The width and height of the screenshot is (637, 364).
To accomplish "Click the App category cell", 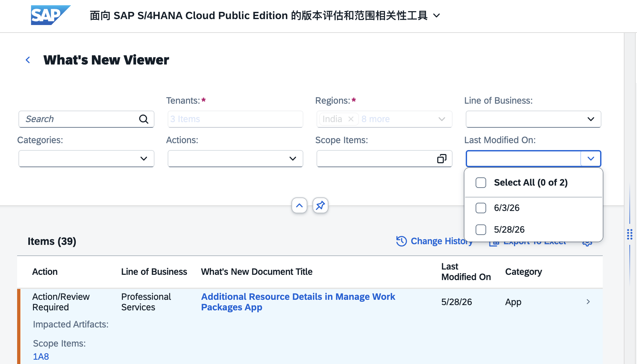I will click(x=513, y=302).
